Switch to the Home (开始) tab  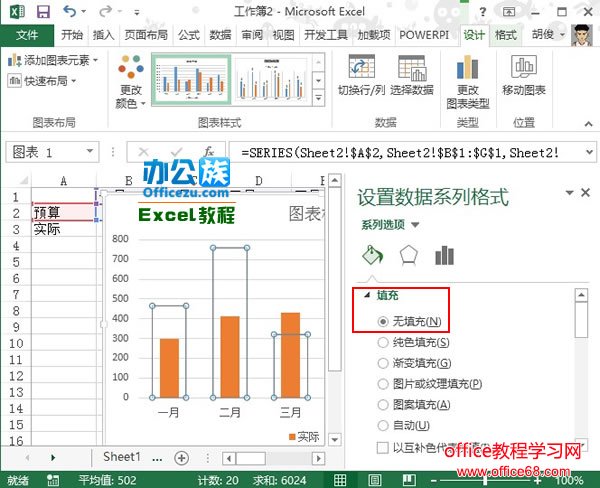click(x=72, y=35)
